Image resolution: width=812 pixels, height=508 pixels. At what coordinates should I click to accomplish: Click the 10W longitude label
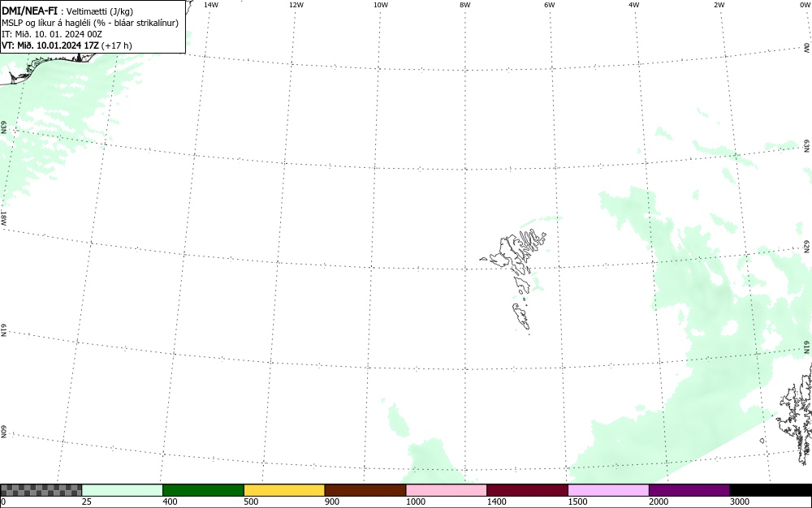tap(381, 5)
